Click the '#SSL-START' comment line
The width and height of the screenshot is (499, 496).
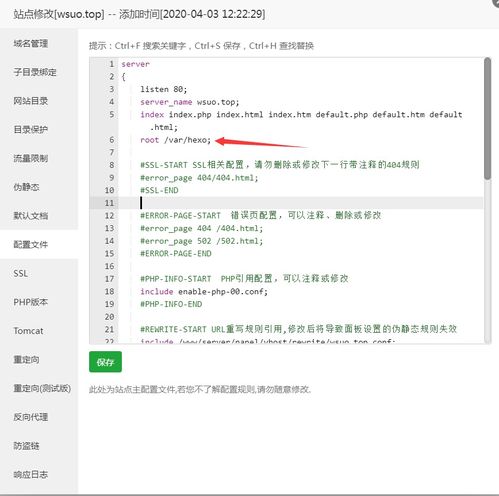click(x=280, y=165)
